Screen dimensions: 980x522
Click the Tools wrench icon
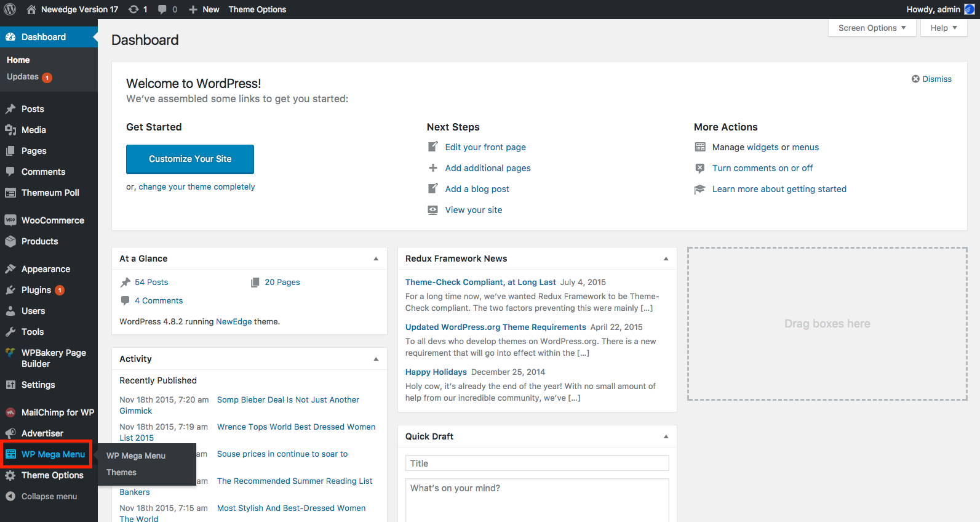pyautogui.click(x=10, y=332)
